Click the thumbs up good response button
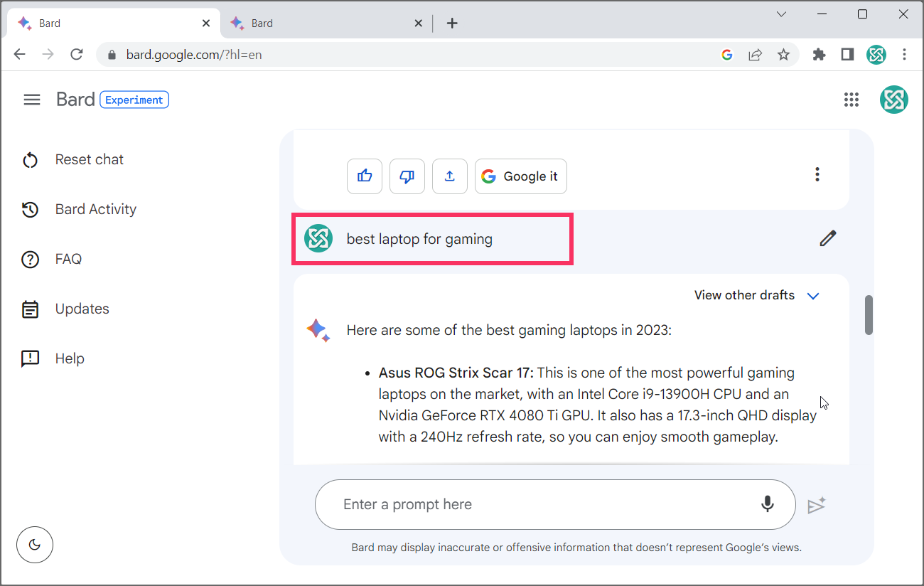924x586 pixels. pyautogui.click(x=365, y=176)
